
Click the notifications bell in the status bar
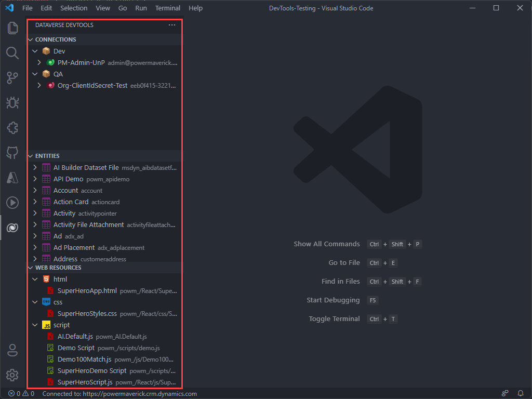coord(521,394)
